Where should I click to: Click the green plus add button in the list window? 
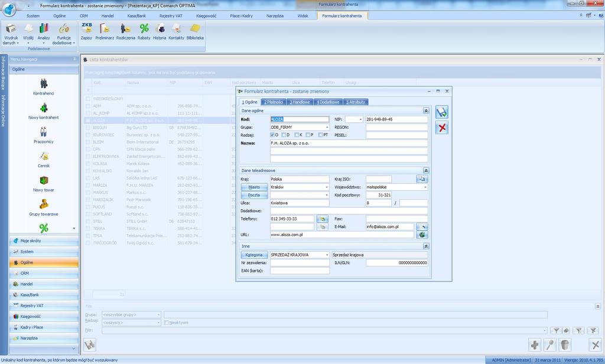[534, 344]
